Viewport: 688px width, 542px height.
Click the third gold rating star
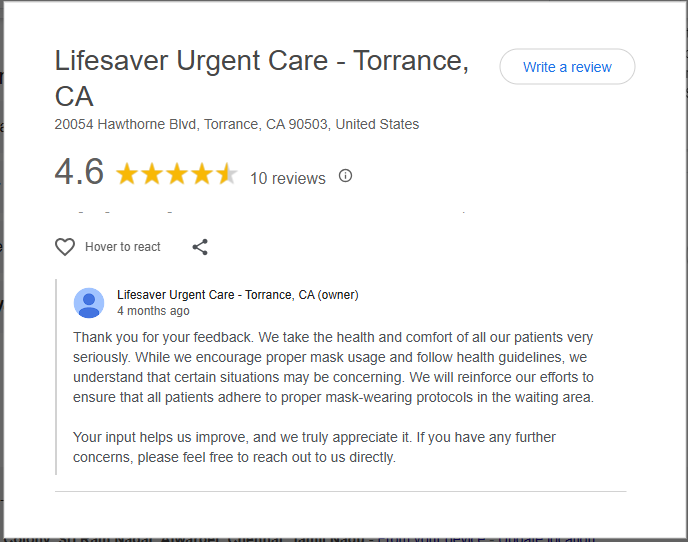177,175
